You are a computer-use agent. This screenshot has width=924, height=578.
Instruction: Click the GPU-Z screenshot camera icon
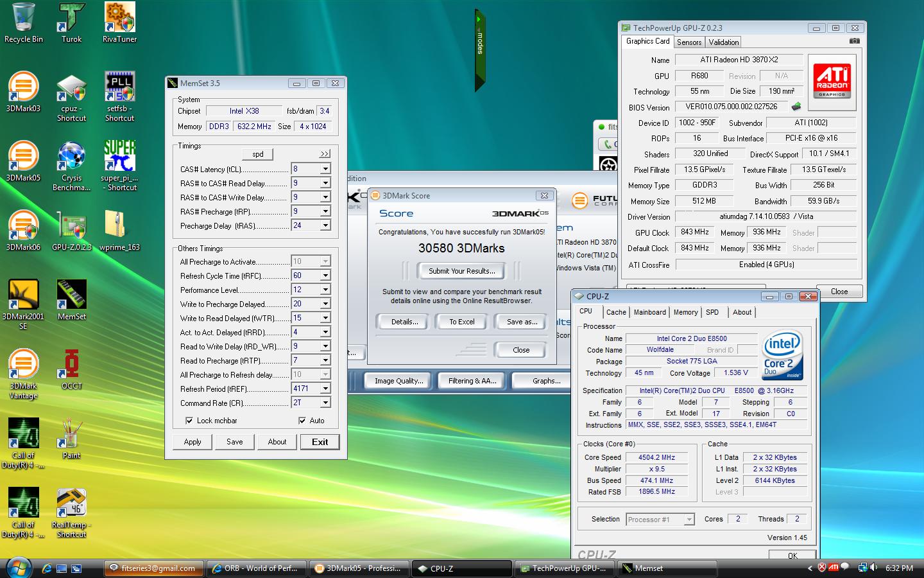[854, 41]
